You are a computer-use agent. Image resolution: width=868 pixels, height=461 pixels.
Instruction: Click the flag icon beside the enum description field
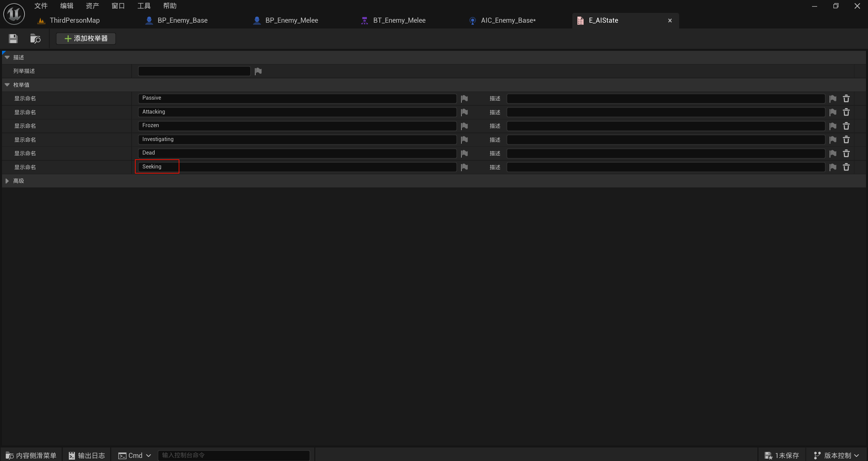tap(258, 71)
